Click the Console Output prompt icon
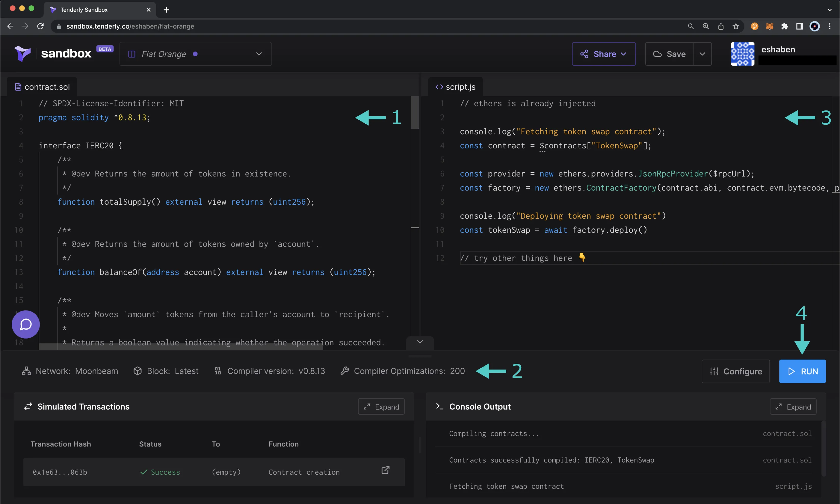Screen dimensions: 840x504 [x=440, y=406]
